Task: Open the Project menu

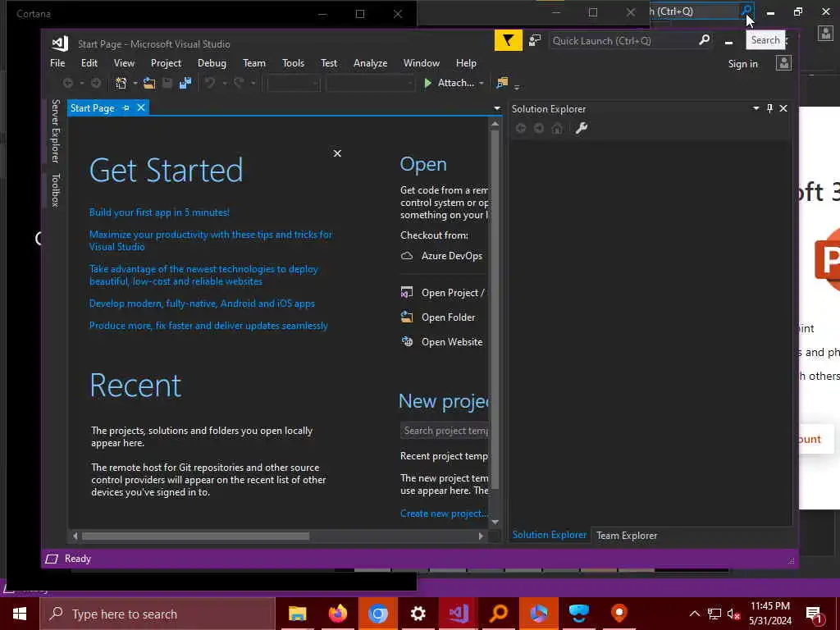Action: point(166,63)
